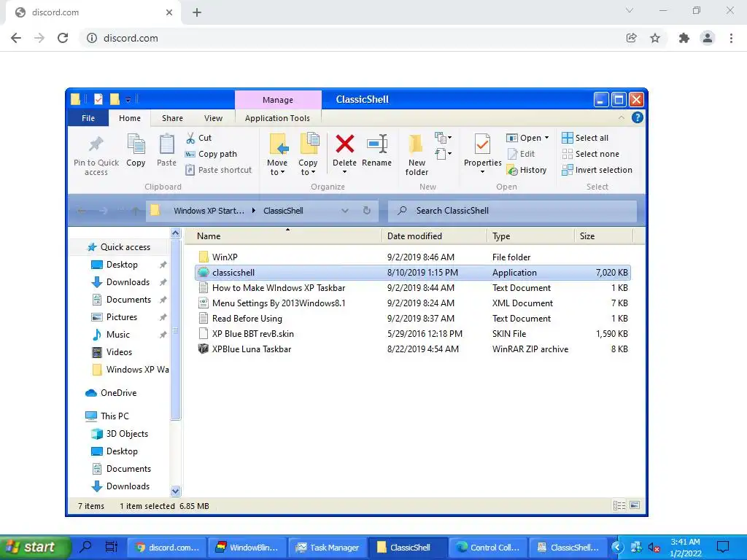Click the New folder icon

pos(417,144)
